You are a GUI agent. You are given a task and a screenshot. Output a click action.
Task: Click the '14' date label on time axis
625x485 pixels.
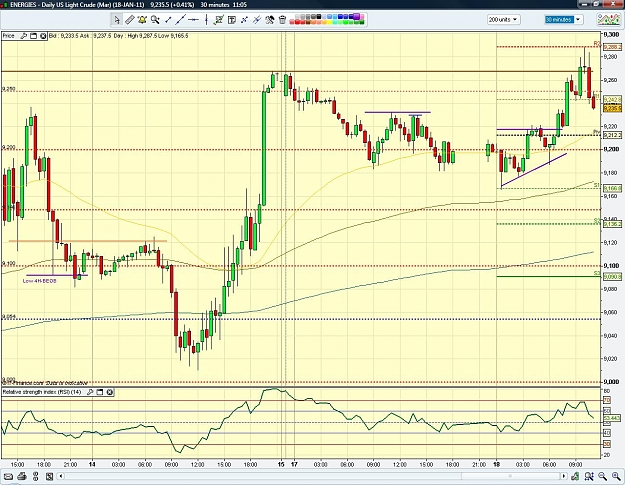92,465
